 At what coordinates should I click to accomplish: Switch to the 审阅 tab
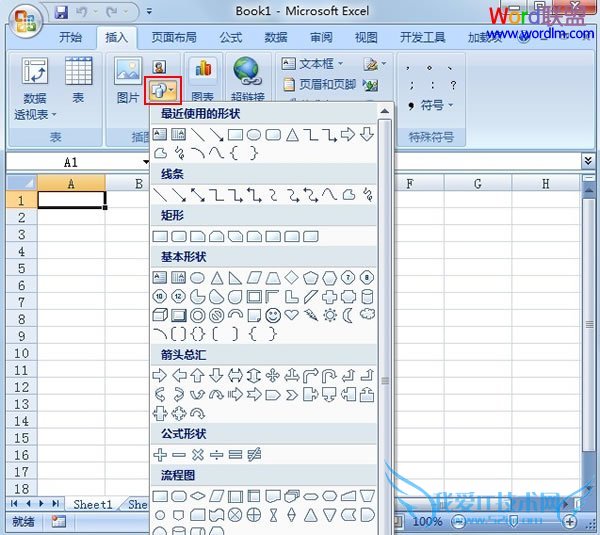click(321, 38)
